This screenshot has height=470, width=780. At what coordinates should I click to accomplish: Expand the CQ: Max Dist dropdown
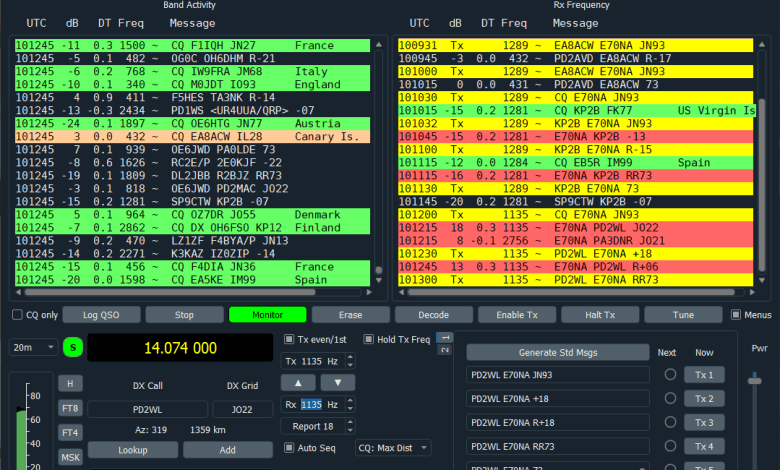coord(393,447)
